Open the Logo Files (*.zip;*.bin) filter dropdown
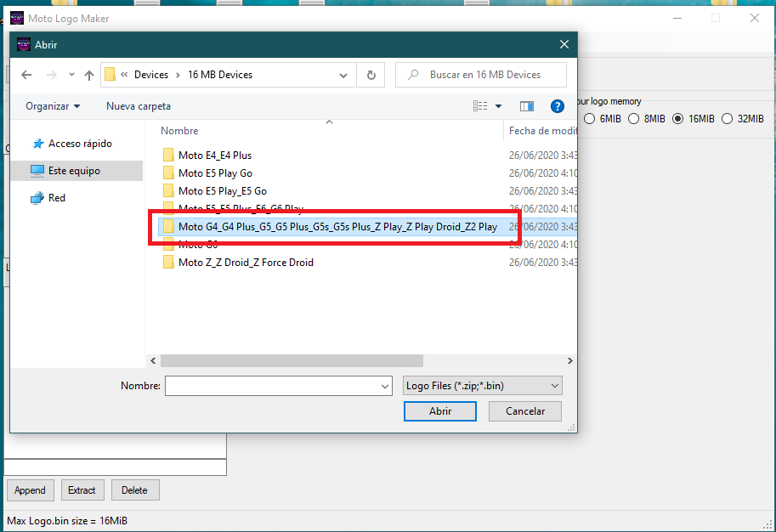 coord(483,386)
